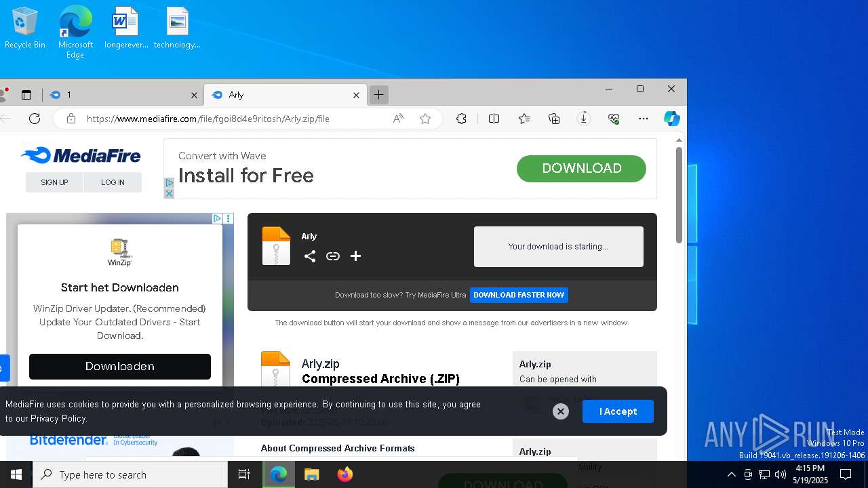Image resolution: width=868 pixels, height=488 pixels.
Task: Click the page vertical scrollbar thumb
Action: (x=679, y=195)
